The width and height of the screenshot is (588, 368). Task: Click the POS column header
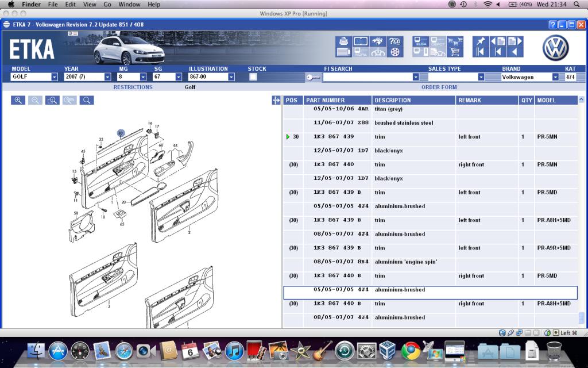[293, 100]
